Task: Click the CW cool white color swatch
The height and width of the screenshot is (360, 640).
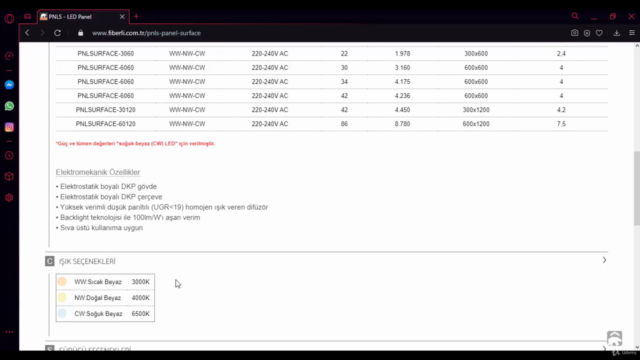Action: coord(62,313)
